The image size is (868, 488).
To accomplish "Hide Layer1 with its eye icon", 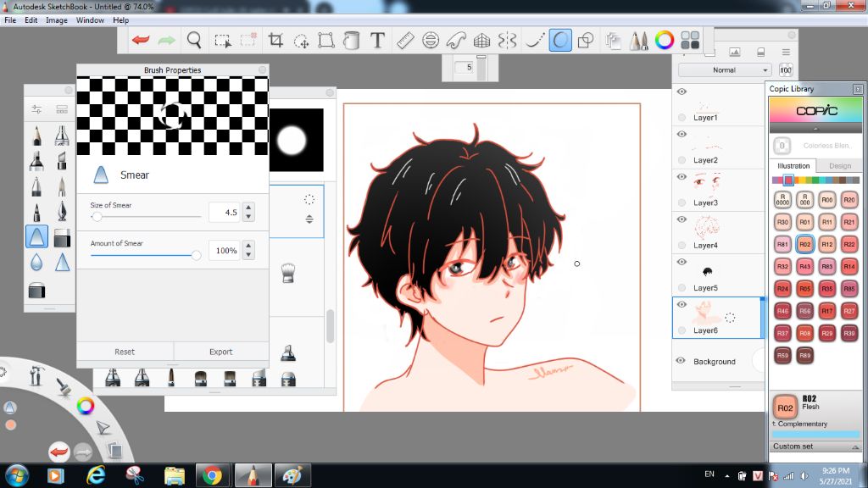I will [x=682, y=91].
